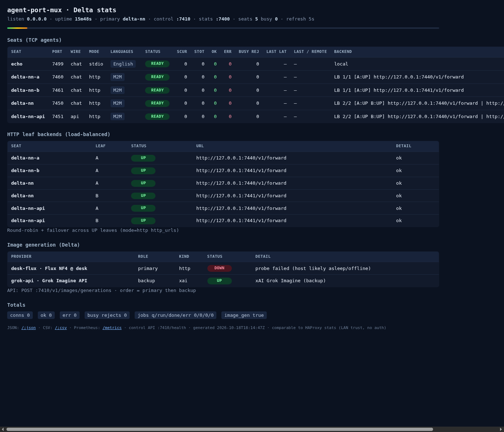
Task: Click the "conns 0" totals chip
Action: (x=20, y=315)
